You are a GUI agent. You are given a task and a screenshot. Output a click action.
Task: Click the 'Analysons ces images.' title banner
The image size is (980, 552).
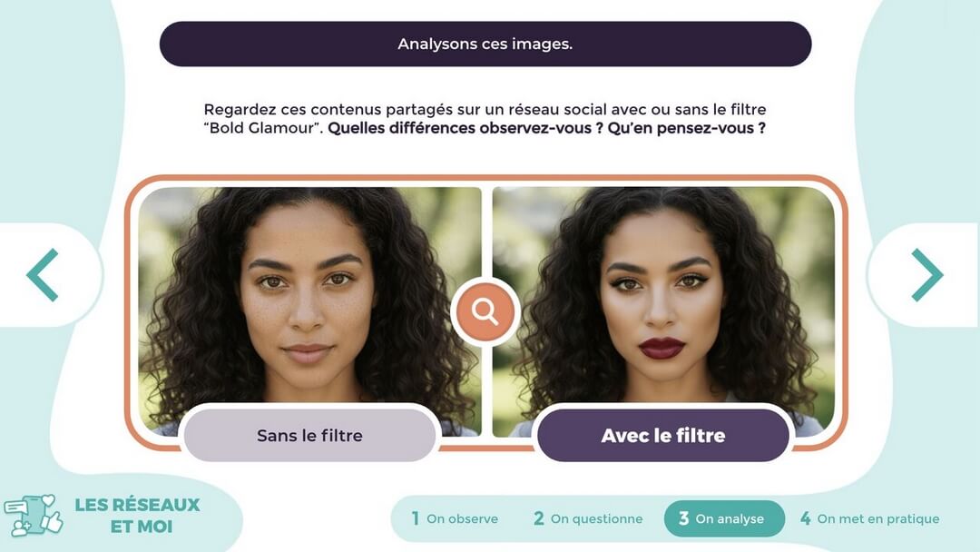pos(485,44)
